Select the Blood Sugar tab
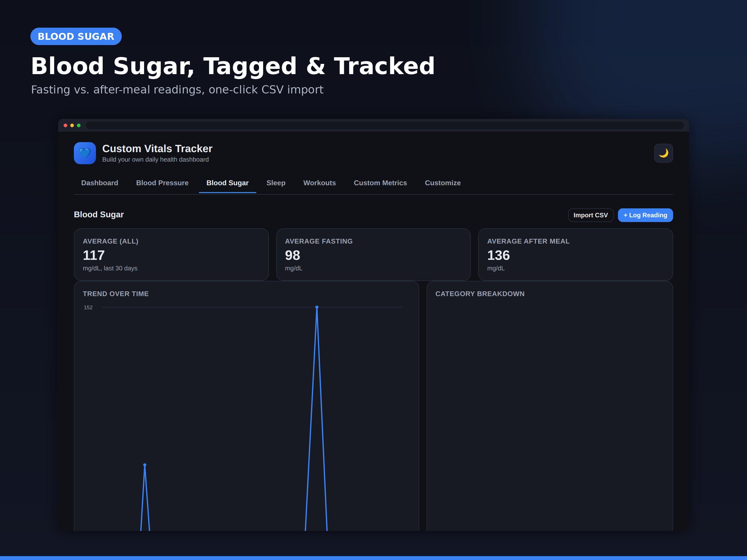 click(x=227, y=183)
